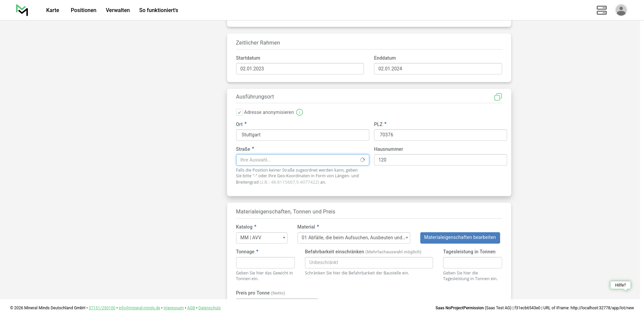Open the Straße selection field

click(299, 160)
